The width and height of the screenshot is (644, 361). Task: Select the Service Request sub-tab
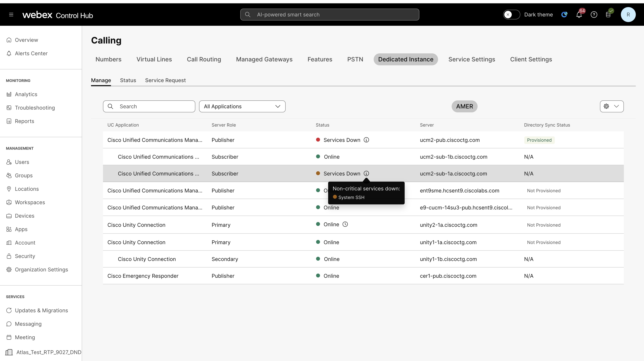click(165, 80)
